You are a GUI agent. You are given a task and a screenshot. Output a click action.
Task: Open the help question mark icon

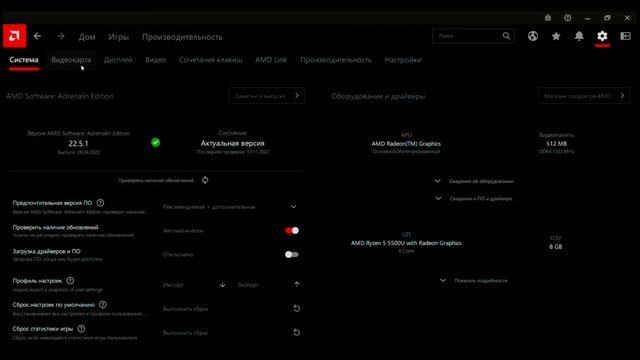click(x=568, y=18)
